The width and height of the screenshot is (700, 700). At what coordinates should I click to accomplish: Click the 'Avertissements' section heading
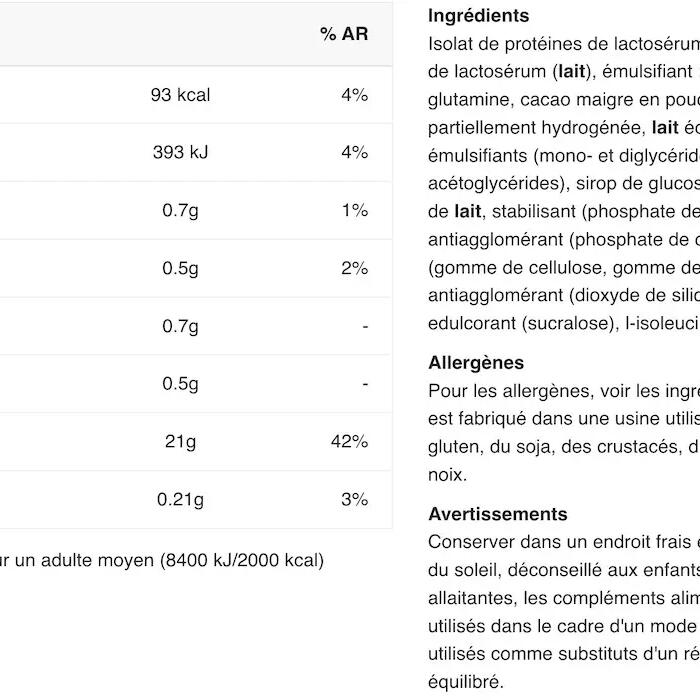pos(497,514)
